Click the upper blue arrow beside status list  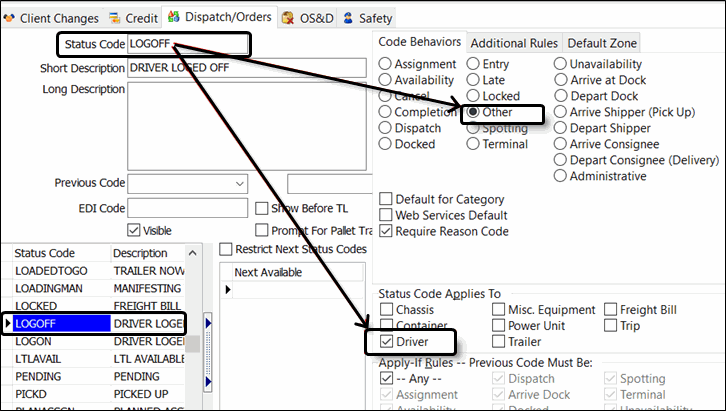208,322
